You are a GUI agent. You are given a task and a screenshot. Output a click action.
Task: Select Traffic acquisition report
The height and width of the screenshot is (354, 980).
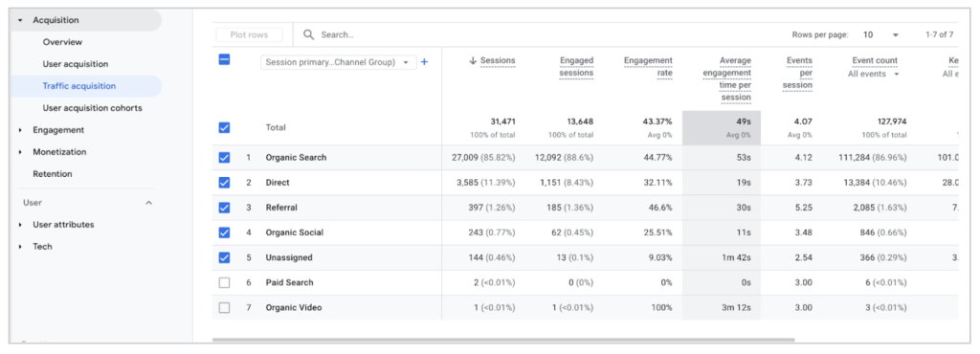coord(79,86)
